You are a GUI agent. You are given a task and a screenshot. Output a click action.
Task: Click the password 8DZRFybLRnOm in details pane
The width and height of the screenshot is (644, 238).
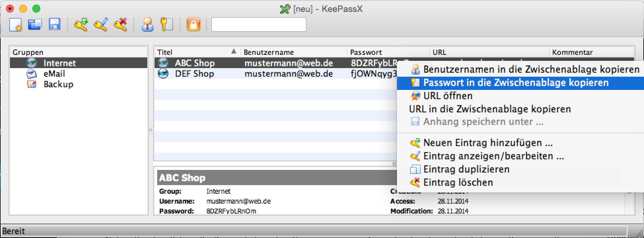(231, 211)
